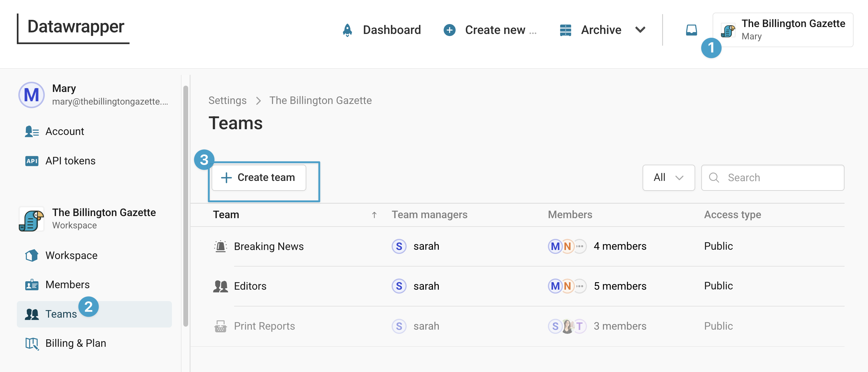Image resolution: width=868 pixels, height=372 pixels.
Task: Click the Team column header
Action: (x=226, y=215)
